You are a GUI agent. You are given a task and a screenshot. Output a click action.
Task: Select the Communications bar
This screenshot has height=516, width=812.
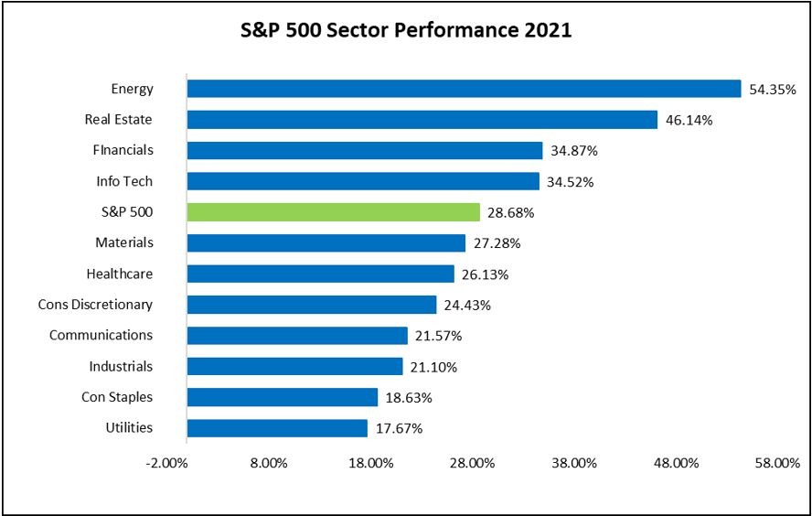pos(297,335)
